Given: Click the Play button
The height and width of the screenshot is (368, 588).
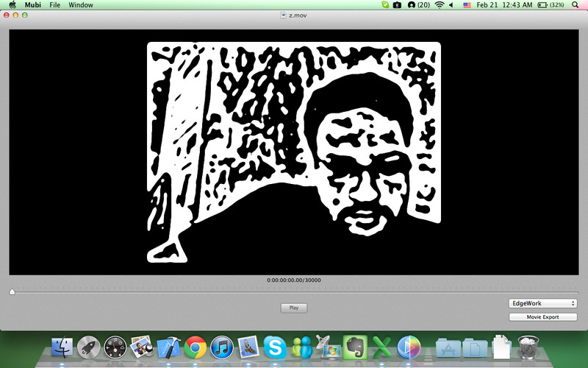Looking at the screenshot, I should (294, 308).
